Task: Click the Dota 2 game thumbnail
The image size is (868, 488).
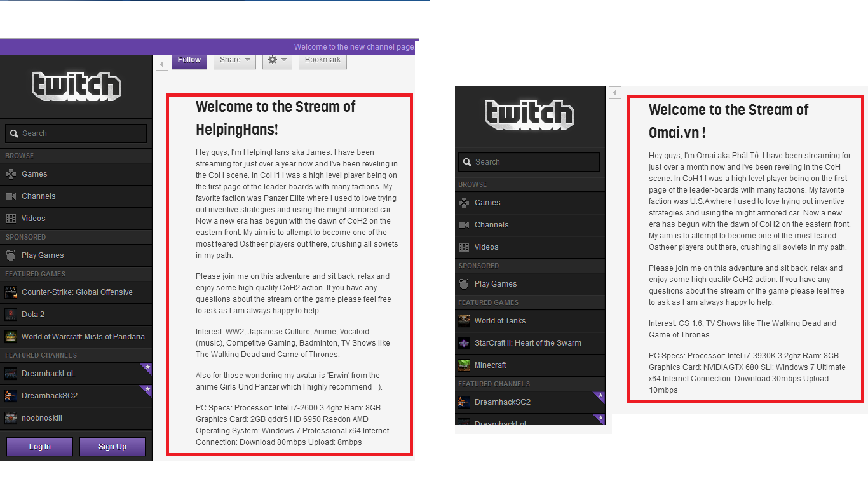Action: tap(11, 315)
